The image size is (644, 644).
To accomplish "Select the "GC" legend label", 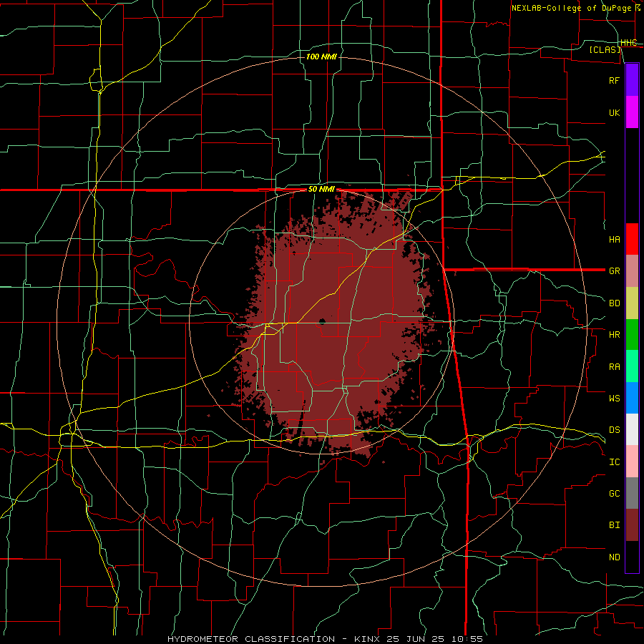I will pos(614,493).
